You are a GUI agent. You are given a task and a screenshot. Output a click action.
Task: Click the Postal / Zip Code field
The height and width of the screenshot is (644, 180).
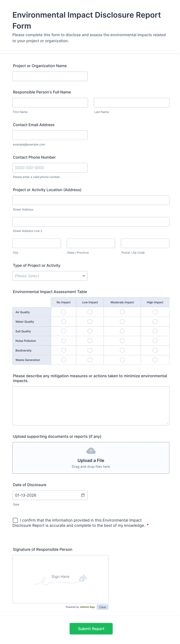tap(145, 243)
